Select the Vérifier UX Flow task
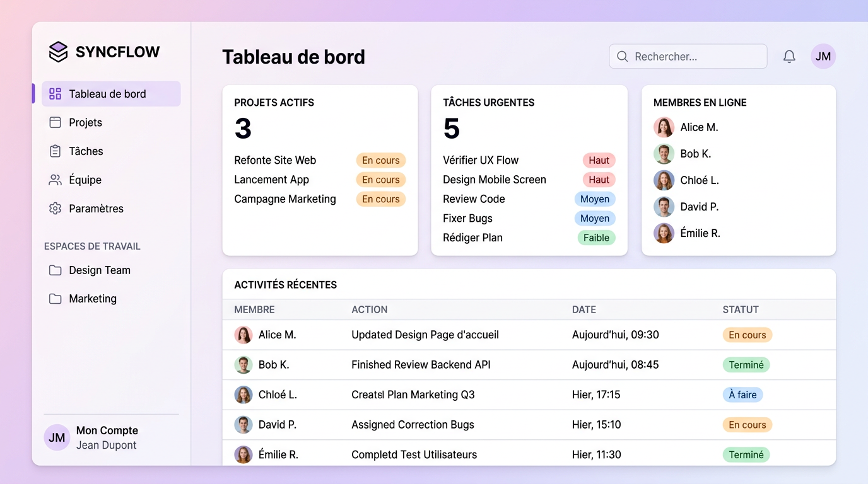 (481, 160)
